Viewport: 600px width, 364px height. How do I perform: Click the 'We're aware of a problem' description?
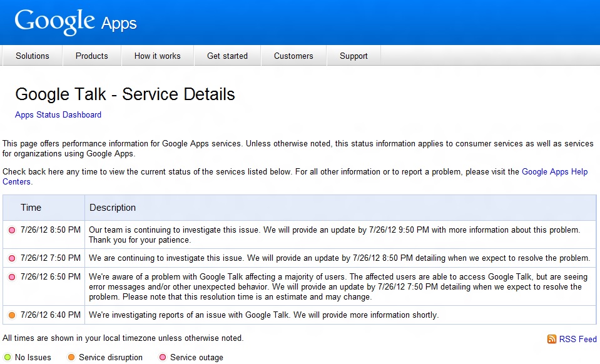pos(338,287)
